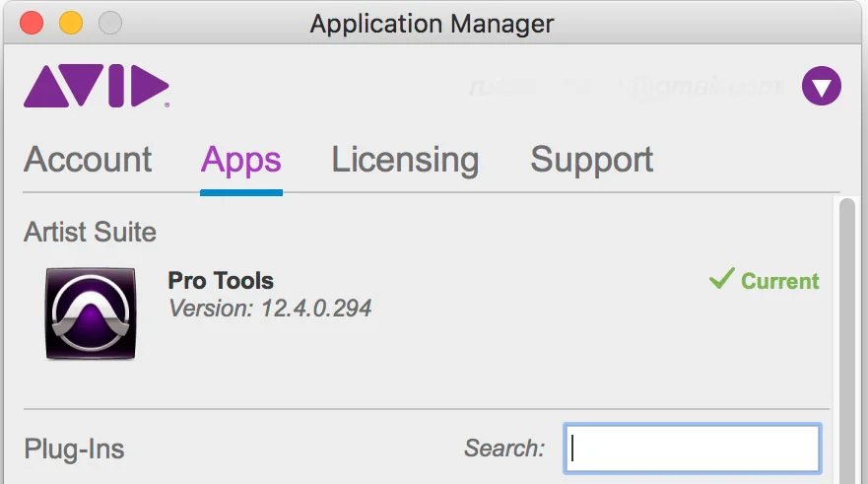Click the green Current status checkmark
The height and width of the screenshot is (484, 868).
[x=722, y=279]
